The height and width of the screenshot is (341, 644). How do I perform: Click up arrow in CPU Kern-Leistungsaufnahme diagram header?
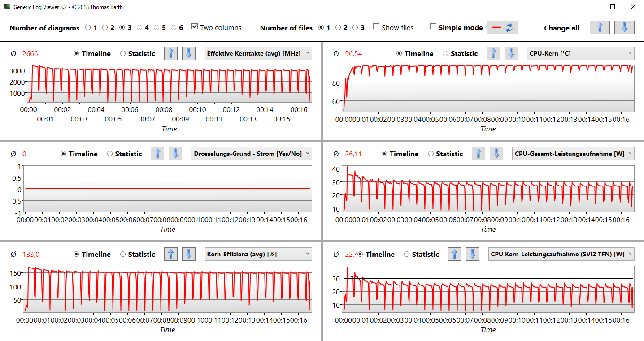pyautogui.click(x=455, y=254)
